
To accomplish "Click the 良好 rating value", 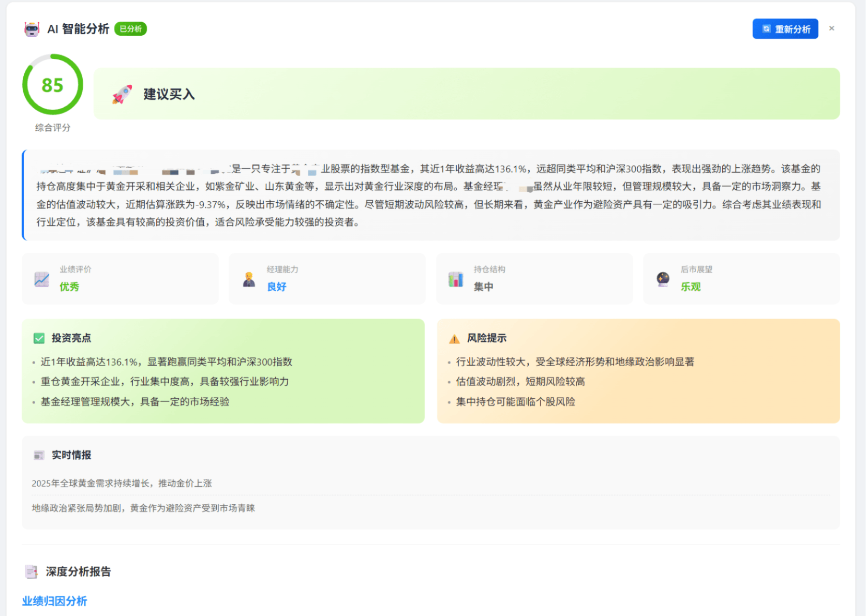I will pyautogui.click(x=277, y=287).
